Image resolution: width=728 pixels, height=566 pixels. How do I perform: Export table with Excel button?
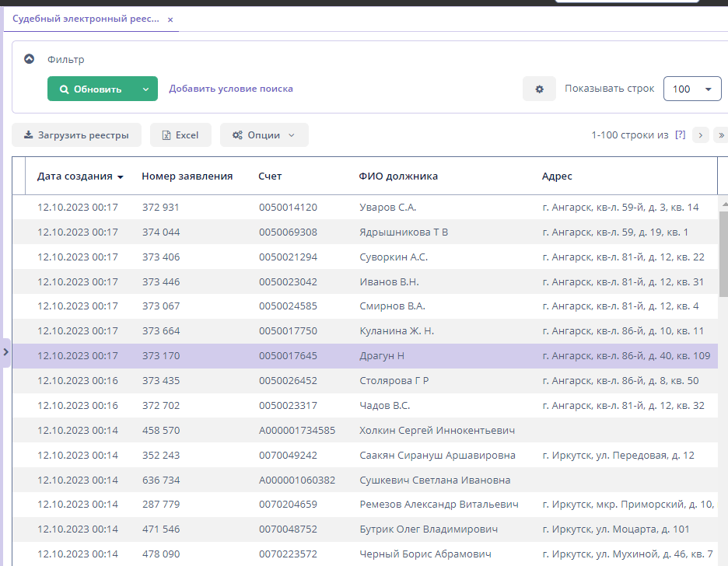point(180,135)
